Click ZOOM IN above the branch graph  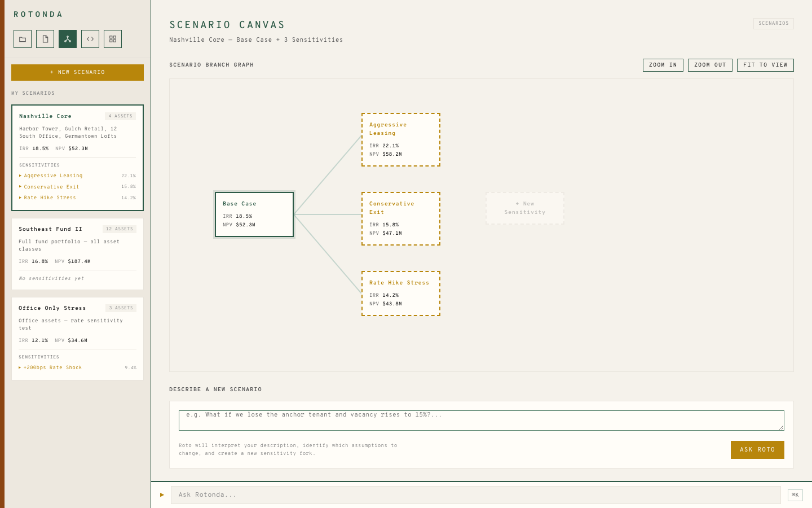point(663,65)
